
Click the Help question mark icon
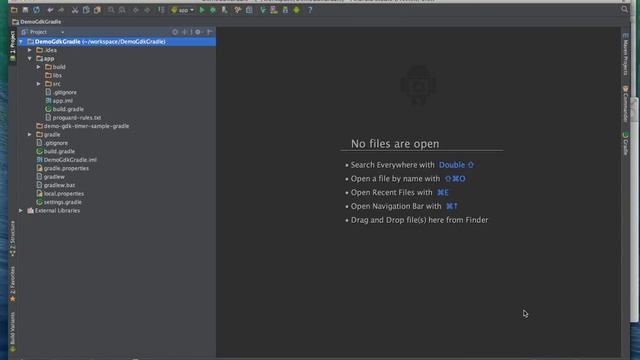pos(310,10)
